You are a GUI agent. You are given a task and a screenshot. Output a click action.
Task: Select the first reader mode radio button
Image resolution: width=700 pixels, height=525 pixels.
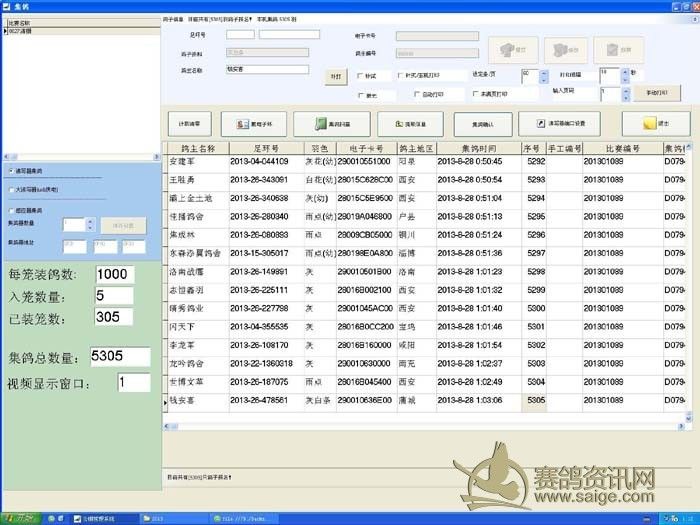[10, 171]
